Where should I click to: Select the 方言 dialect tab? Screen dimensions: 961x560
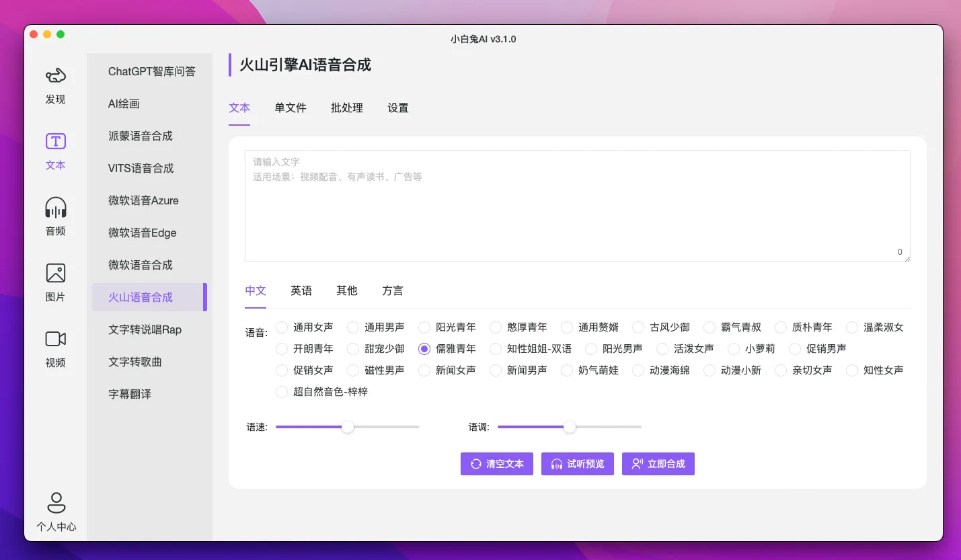click(393, 290)
